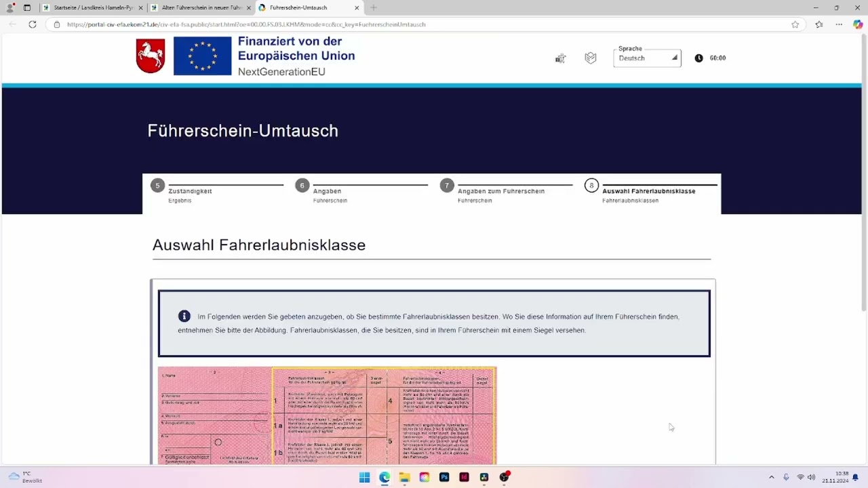Screen dimensions: 868x488
Task: Click the browser back arrow
Action: point(13,24)
